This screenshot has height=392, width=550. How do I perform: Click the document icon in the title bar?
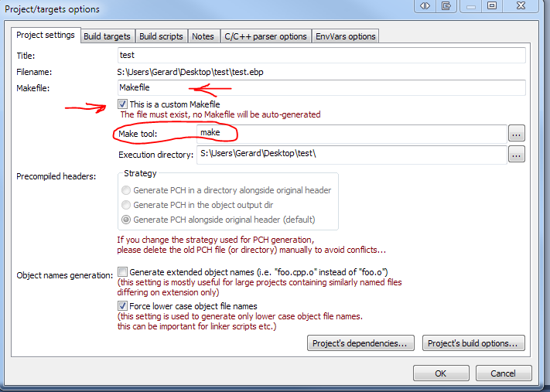pos(446,6)
